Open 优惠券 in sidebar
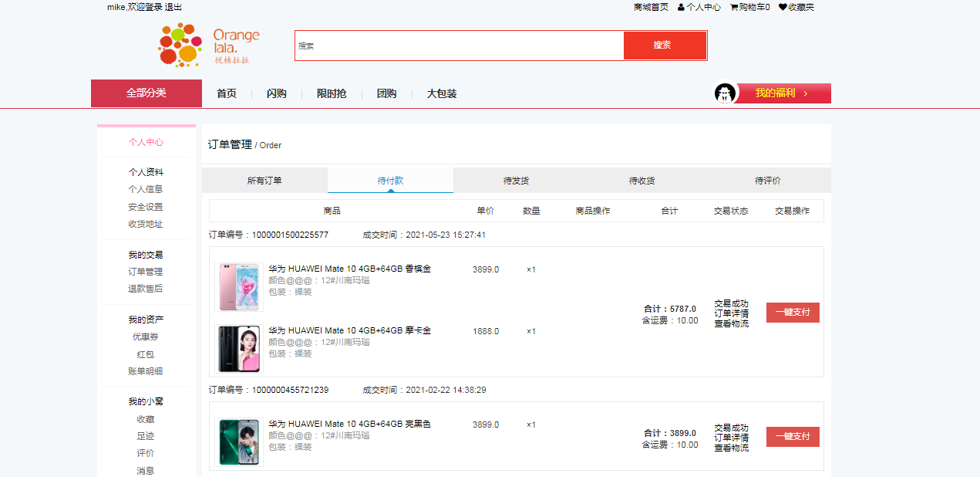The height and width of the screenshot is (477, 980). point(146,337)
